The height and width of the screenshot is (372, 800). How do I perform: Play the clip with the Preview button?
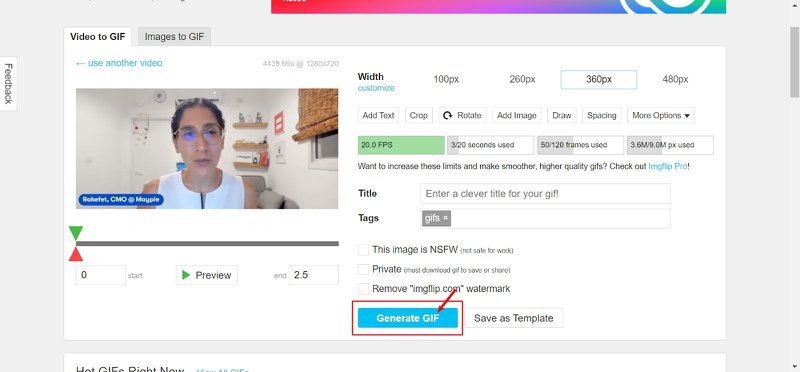click(x=207, y=275)
